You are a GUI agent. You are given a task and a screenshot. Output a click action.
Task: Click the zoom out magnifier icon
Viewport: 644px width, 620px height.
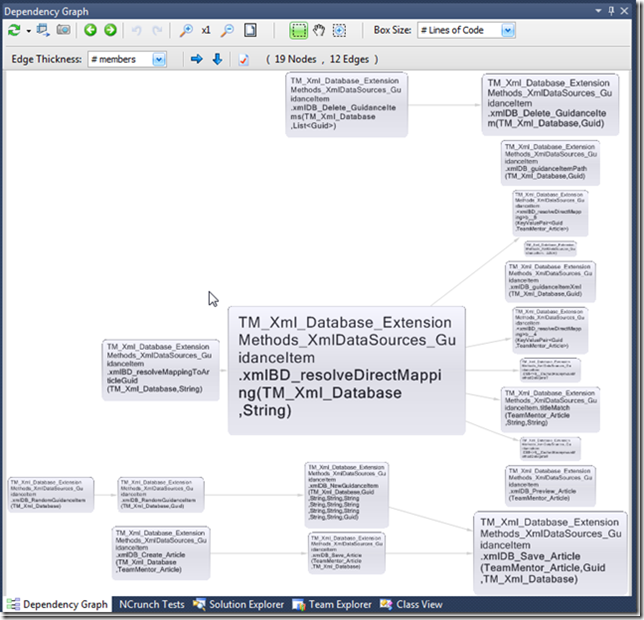coord(227,31)
